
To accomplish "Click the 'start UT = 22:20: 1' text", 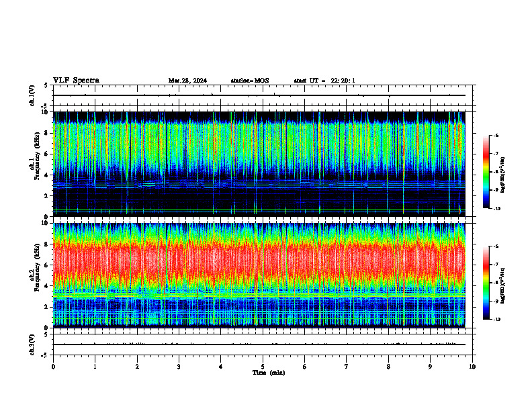I will coord(324,81).
